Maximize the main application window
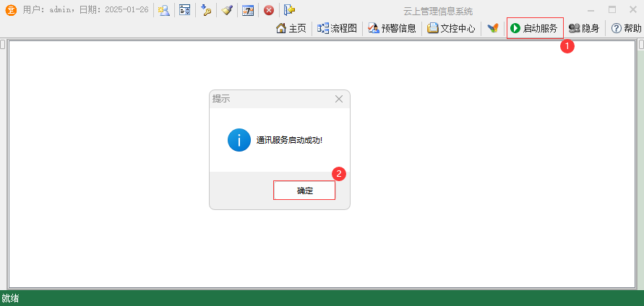644x306 pixels. tap(612, 10)
